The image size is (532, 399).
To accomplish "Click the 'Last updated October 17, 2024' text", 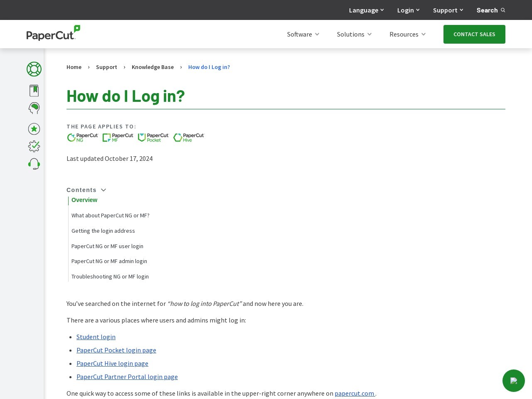I will [x=109, y=158].
